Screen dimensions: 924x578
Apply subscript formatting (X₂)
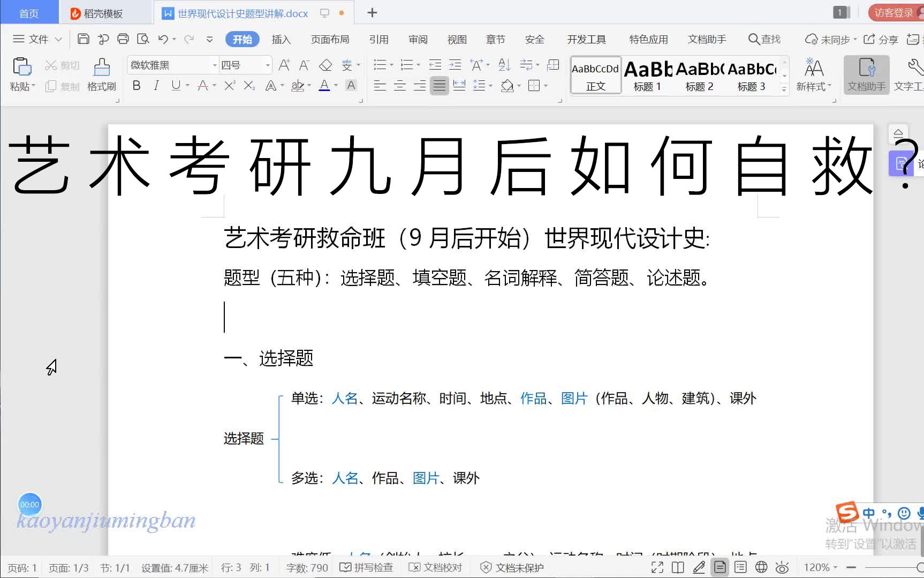pyautogui.click(x=249, y=85)
